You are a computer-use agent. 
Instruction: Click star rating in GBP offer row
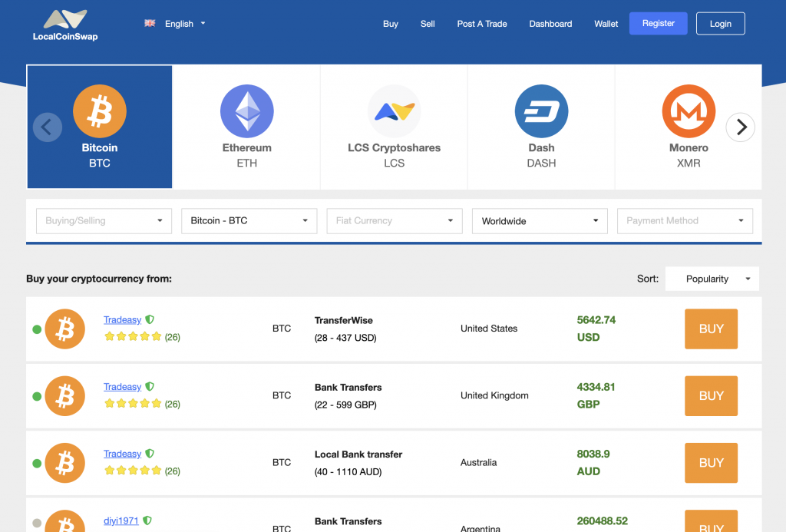(x=133, y=404)
